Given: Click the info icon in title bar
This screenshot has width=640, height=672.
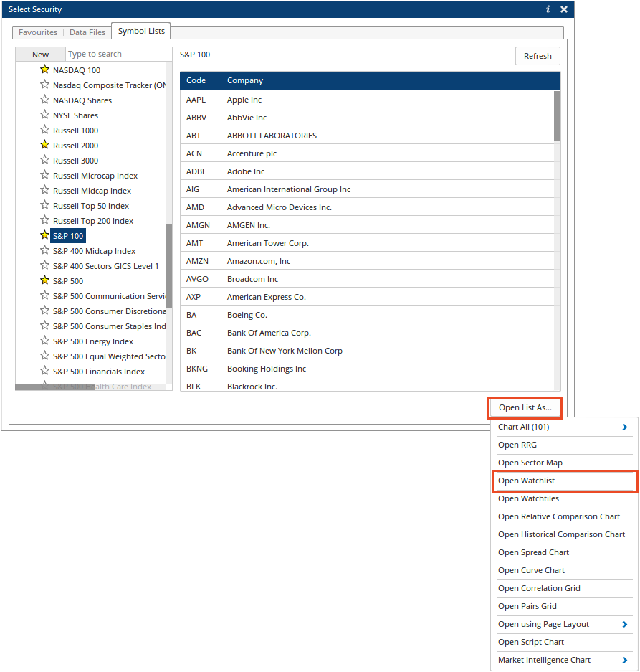Looking at the screenshot, I should (548, 9).
